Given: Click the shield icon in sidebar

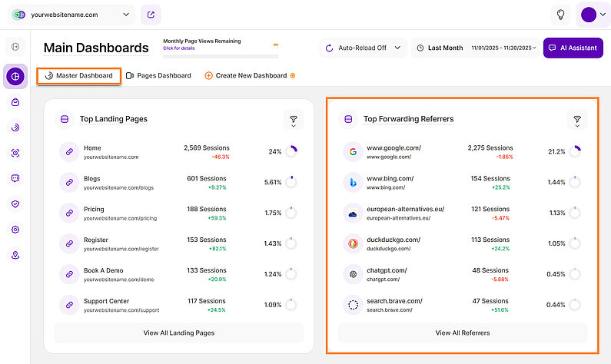Looking at the screenshot, I should coord(15,204).
